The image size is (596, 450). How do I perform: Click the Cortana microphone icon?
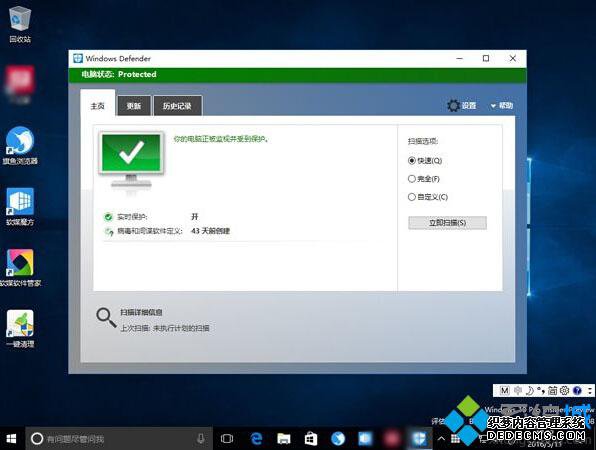pyautogui.click(x=201, y=439)
